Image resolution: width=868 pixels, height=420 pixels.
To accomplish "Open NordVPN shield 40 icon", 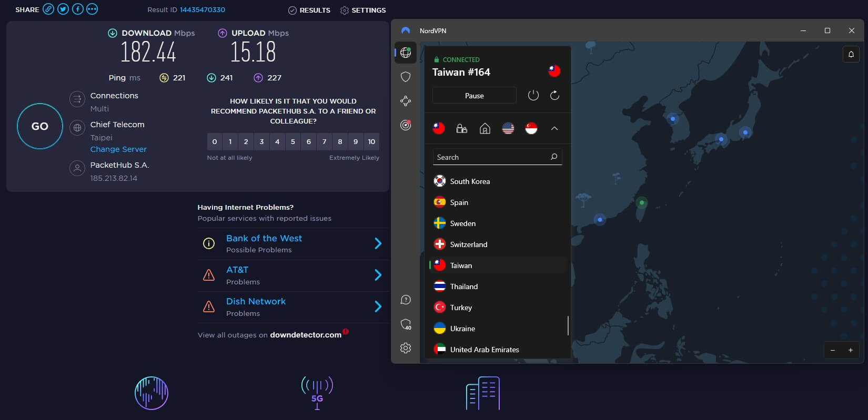I will pyautogui.click(x=406, y=324).
